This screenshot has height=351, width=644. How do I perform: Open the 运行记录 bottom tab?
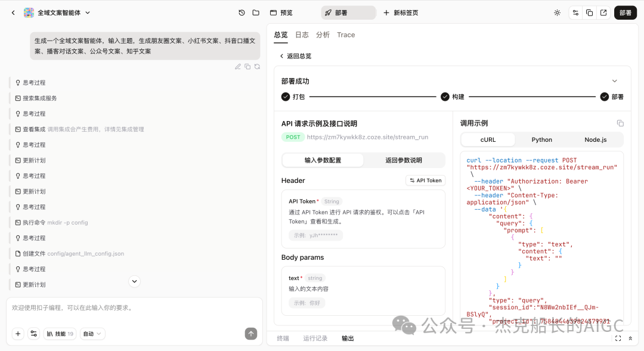(x=315, y=338)
